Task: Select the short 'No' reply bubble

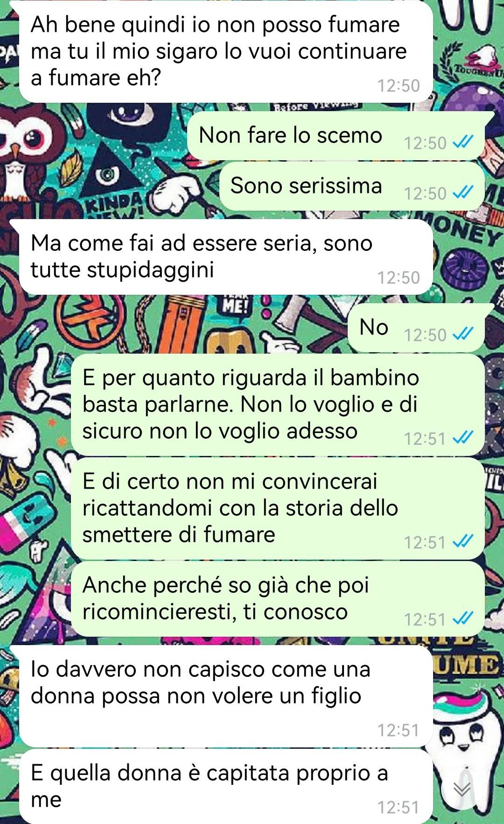Action: [416, 327]
